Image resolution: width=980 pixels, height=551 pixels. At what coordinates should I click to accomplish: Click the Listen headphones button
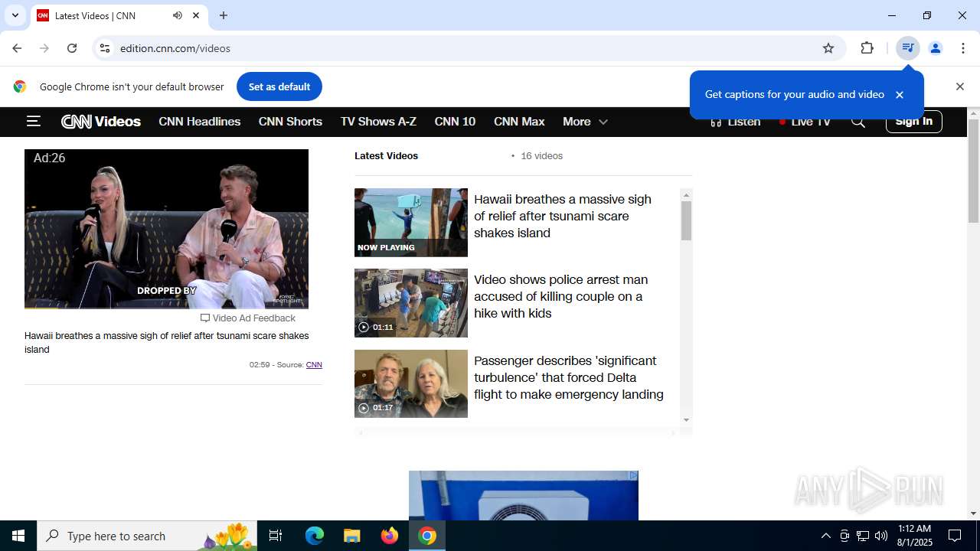point(735,122)
